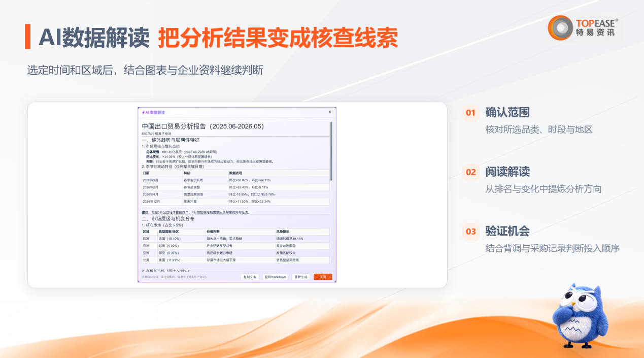Select the 850760 | 锂离子电池 subtitle

click(x=156, y=134)
